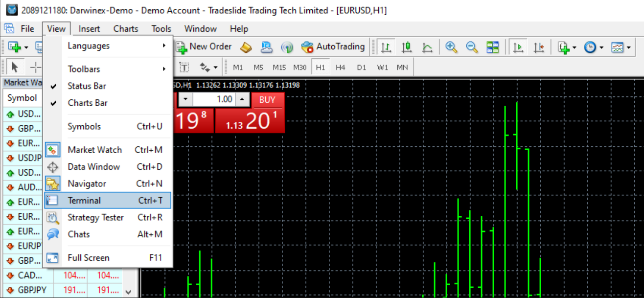Select the MN timeframe button
644x298 pixels.
[402, 67]
